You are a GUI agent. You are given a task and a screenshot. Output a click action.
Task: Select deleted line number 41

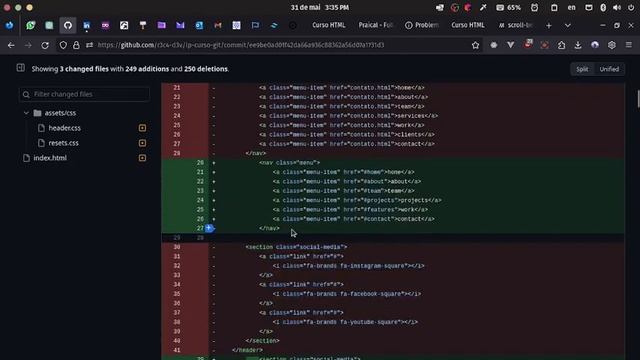click(x=176, y=350)
